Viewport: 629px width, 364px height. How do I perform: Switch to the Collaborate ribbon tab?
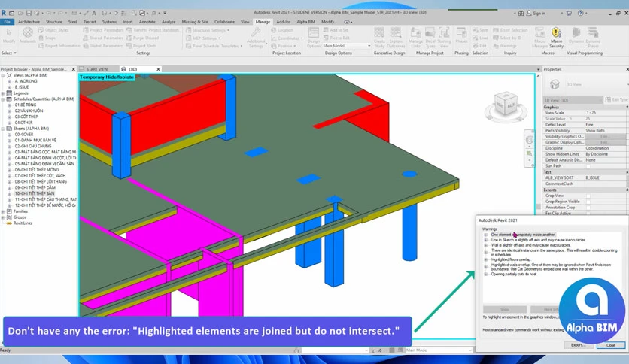[x=224, y=22]
